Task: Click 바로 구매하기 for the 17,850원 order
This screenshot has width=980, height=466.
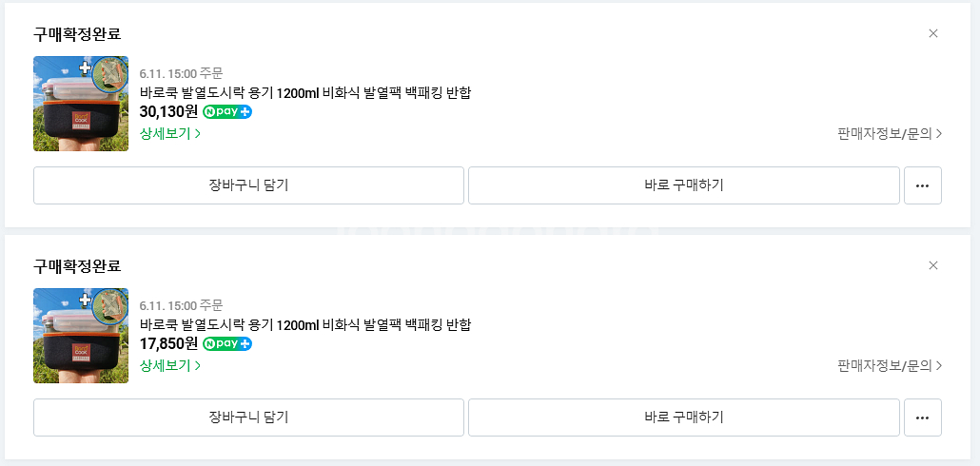Action: pos(683,417)
